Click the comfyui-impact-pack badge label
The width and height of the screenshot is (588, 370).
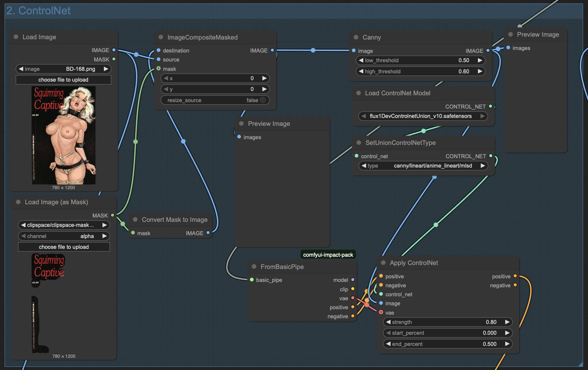tap(328, 255)
